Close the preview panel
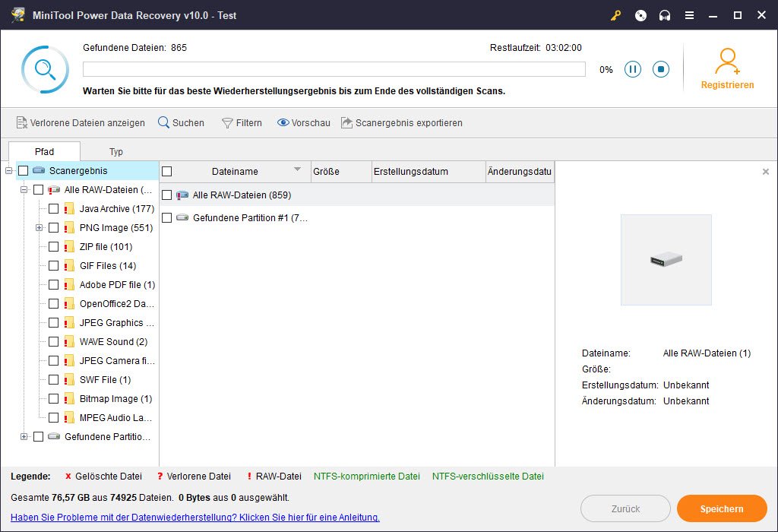The image size is (778, 532). [x=766, y=172]
